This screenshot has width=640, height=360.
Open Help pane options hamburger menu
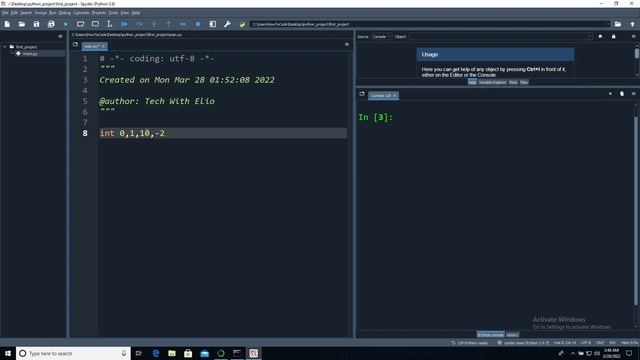click(x=633, y=36)
